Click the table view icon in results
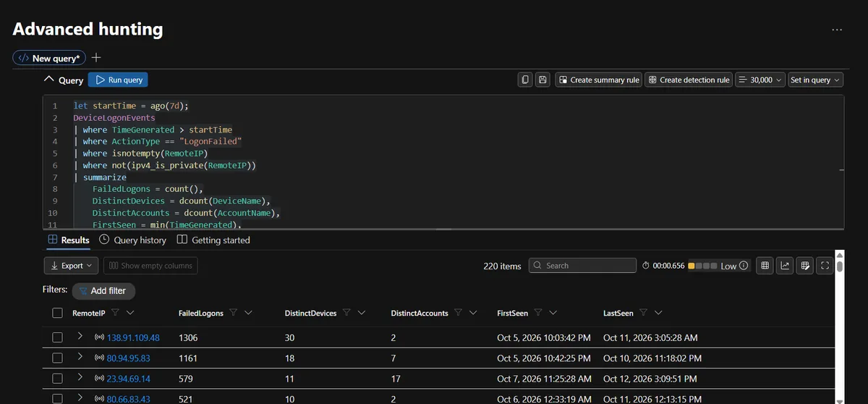Viewport: 868px width, 404px height. tap(765, 266)
